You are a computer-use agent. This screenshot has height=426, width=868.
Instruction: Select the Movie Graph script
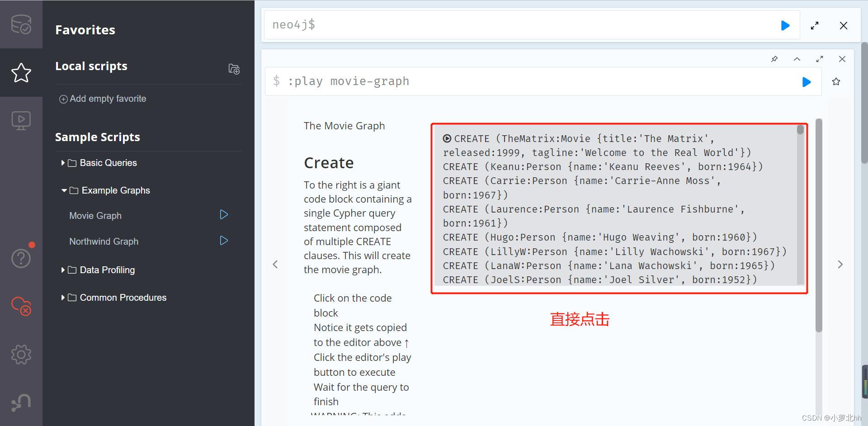coord(95,216)
